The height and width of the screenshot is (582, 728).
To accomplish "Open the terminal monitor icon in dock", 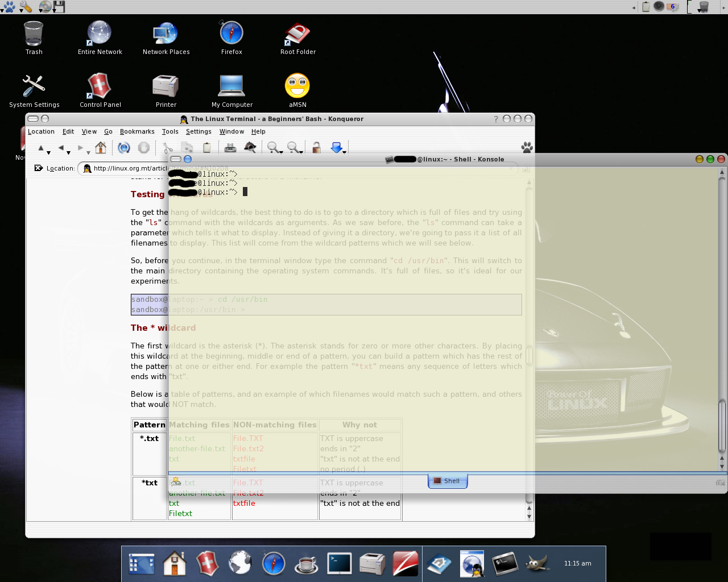I will pos(339,564).
